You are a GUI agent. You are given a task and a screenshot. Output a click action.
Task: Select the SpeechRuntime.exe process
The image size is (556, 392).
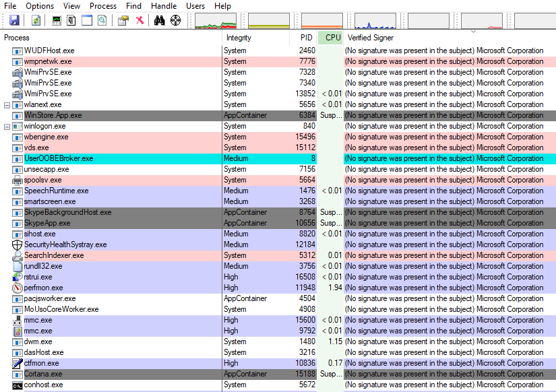(278, 191)
